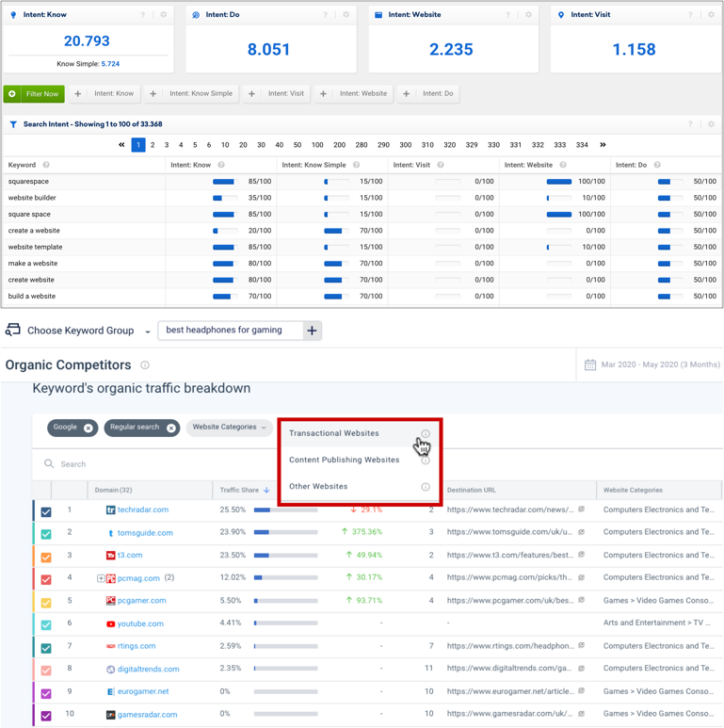Click info icon next to Organic Competitors
This screenshot has width=724, height=728.
point(145,364)
